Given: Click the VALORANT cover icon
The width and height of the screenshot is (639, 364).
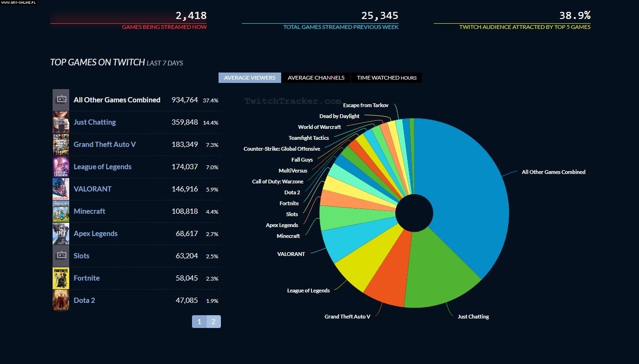Looking at the screenshot, I should 61,189.
